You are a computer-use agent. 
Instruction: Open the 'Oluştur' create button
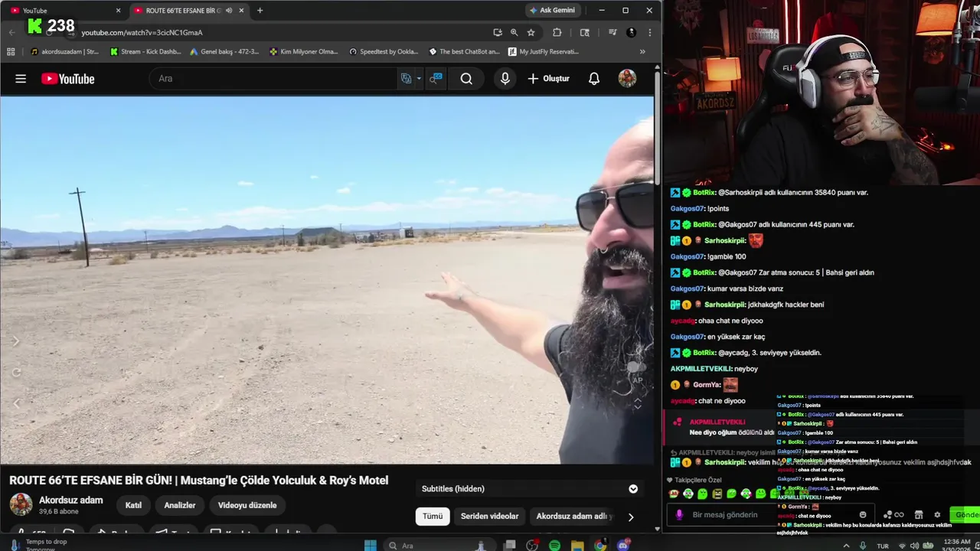click(x=548, y=79)
